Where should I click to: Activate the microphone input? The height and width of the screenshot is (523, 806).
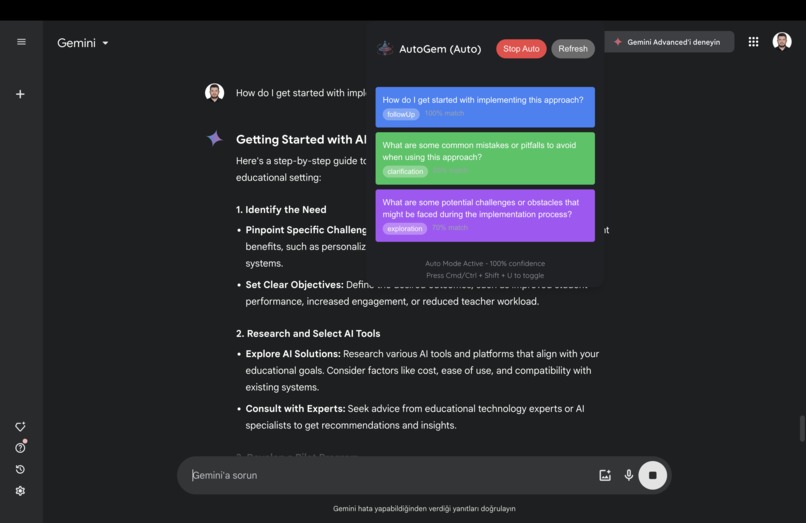coord(628,475)
